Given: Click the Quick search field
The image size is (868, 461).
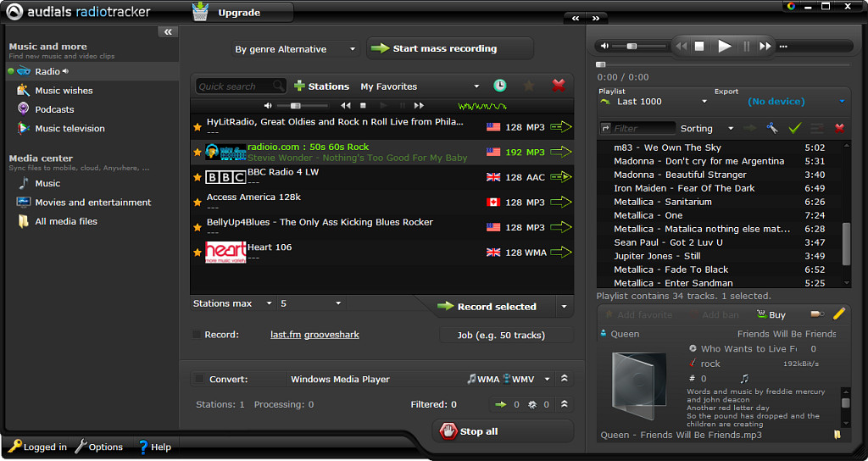Looking at the screenshot, I should click(x=241, y=86).
